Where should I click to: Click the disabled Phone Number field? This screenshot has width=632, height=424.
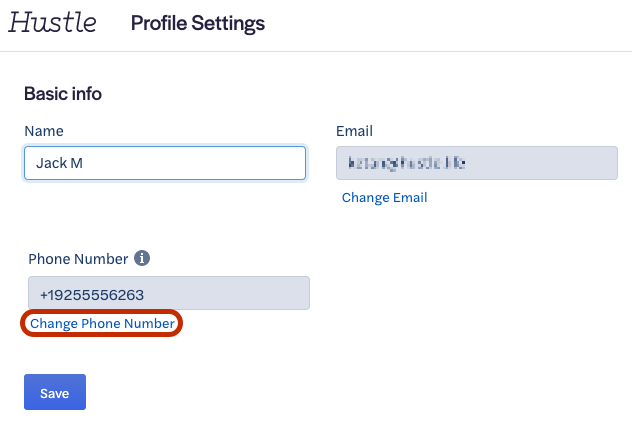pyautogui.click(x=169, y=293)
